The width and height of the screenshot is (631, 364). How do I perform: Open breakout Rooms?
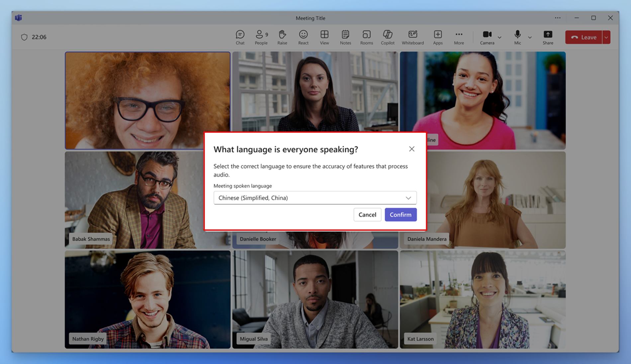(366, 37)
